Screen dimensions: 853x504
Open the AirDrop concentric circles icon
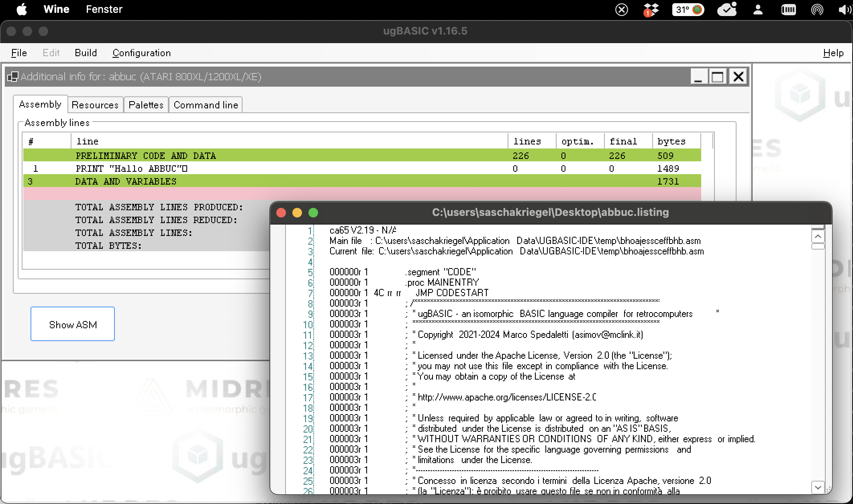coord(817,9)
